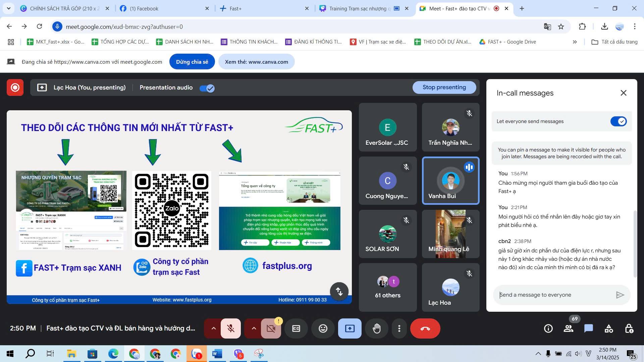Click the microphone icon in address bar
The height and width of the screenshot is (362, 644).
(57, 26)
